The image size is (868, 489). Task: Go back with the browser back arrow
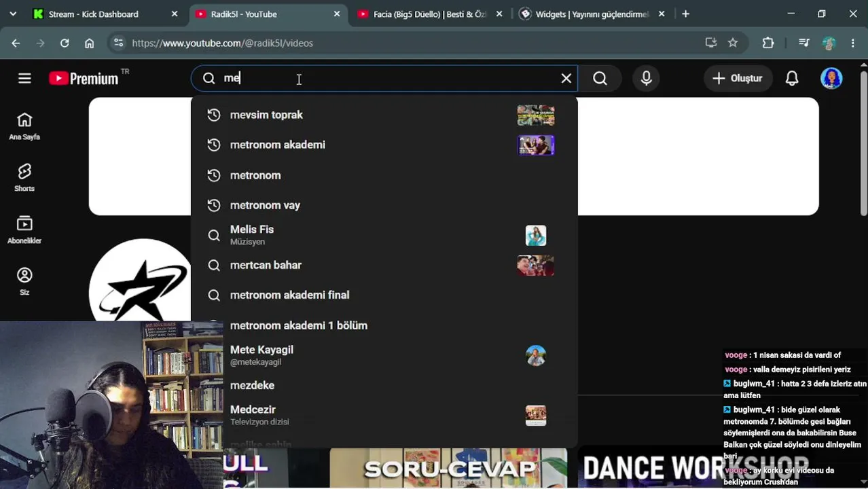coord(16,43)
